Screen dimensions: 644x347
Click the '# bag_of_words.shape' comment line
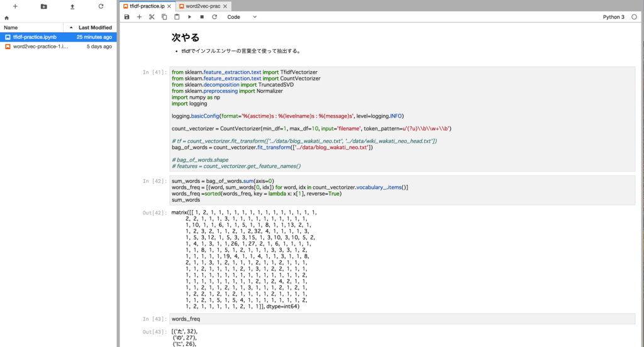click(x=200, y=160)
